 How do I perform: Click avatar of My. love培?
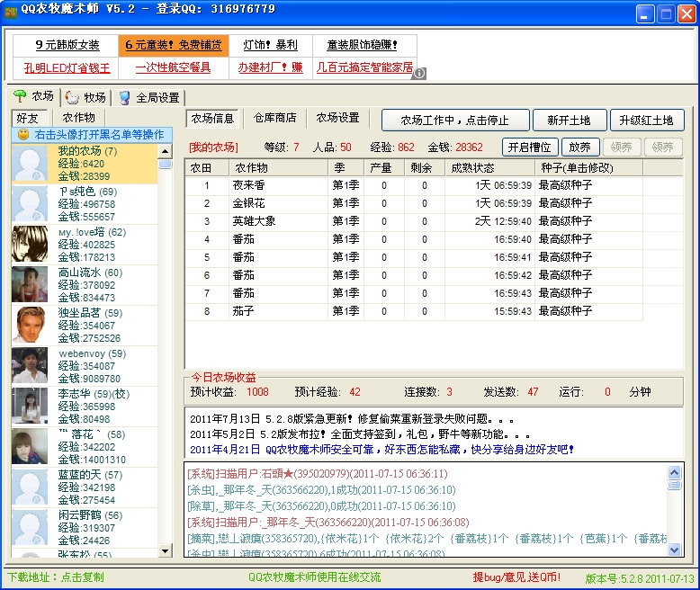pos(30,244)
